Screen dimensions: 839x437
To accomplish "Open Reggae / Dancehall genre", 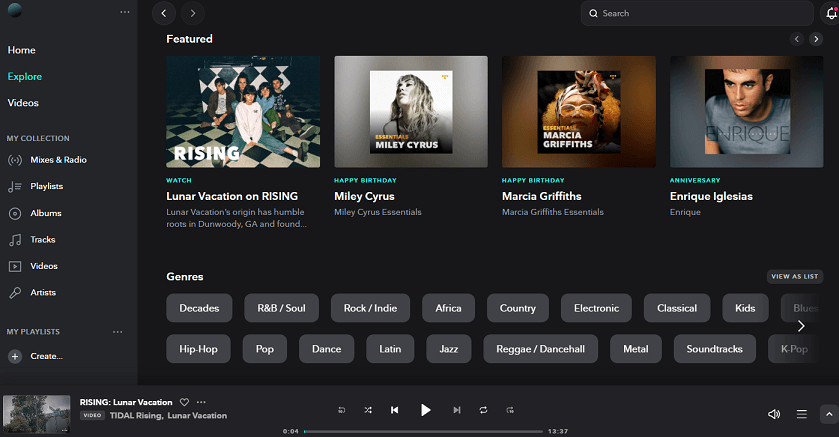I will click(x=540, y=349).
